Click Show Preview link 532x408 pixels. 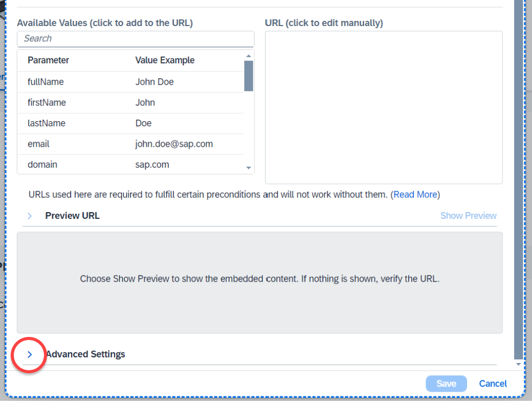coord(468,216)
